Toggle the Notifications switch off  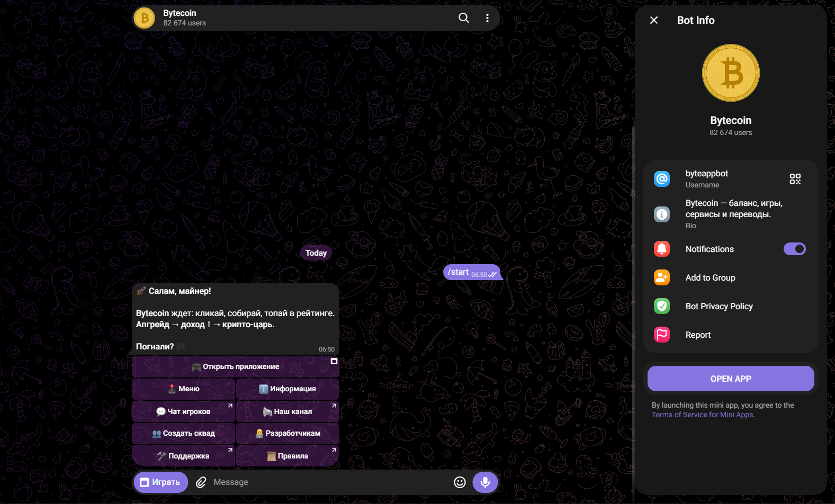[x=795, y=249]
